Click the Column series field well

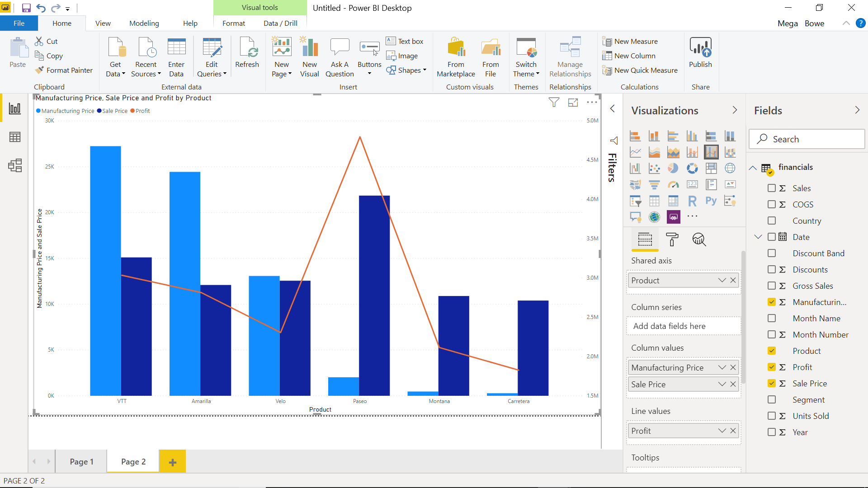[684, 326]
